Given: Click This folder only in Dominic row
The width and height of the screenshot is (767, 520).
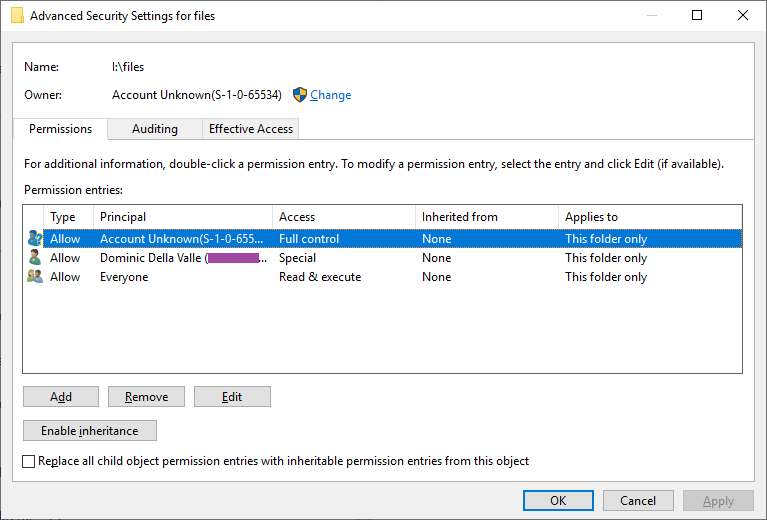Looking at the screenshot, I should [606, 258].
